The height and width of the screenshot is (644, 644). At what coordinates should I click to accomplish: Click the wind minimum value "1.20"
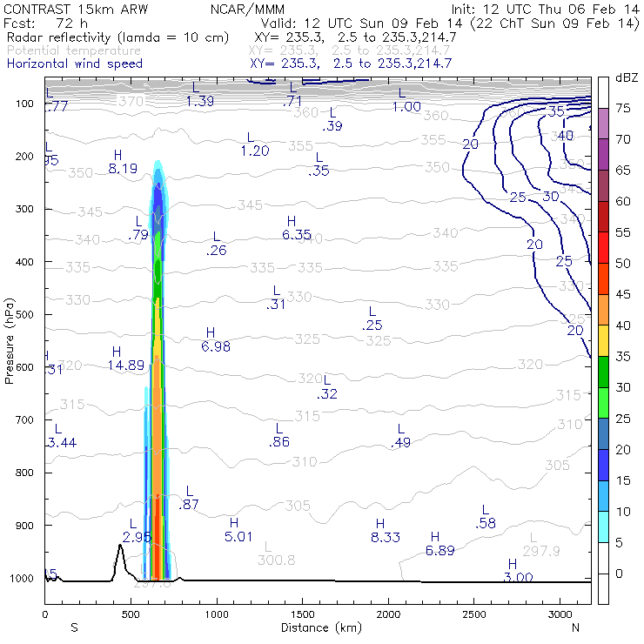tap(255, 151)
